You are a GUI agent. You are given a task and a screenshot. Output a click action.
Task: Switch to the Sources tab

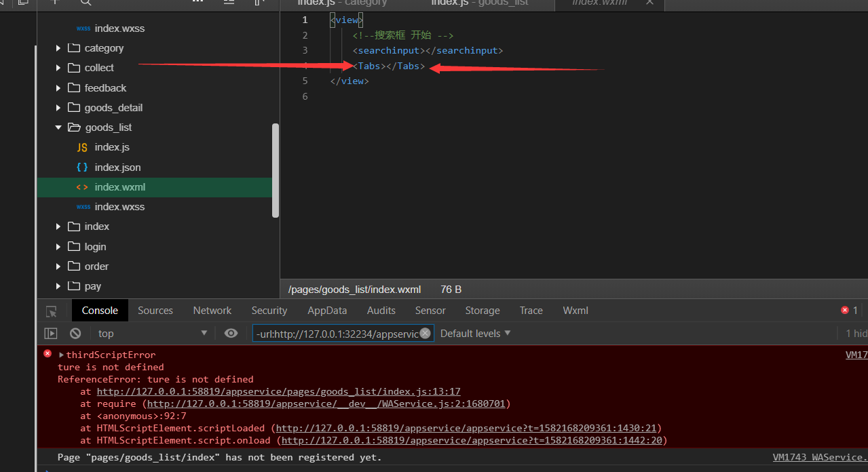(x=155, y=311)
